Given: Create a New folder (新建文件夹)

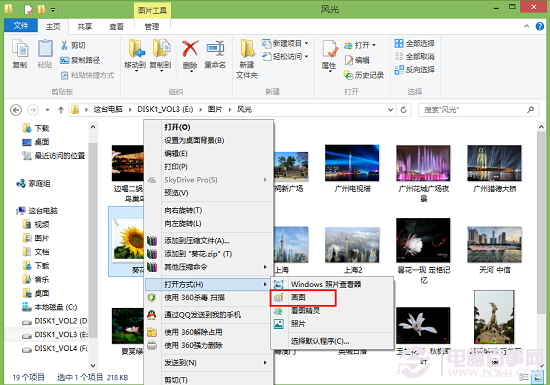Looking at the screenshot, I should (x=247, y=58).
